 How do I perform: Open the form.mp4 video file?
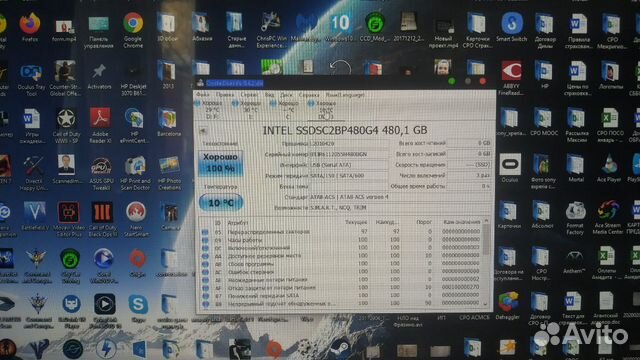[64, 30]
